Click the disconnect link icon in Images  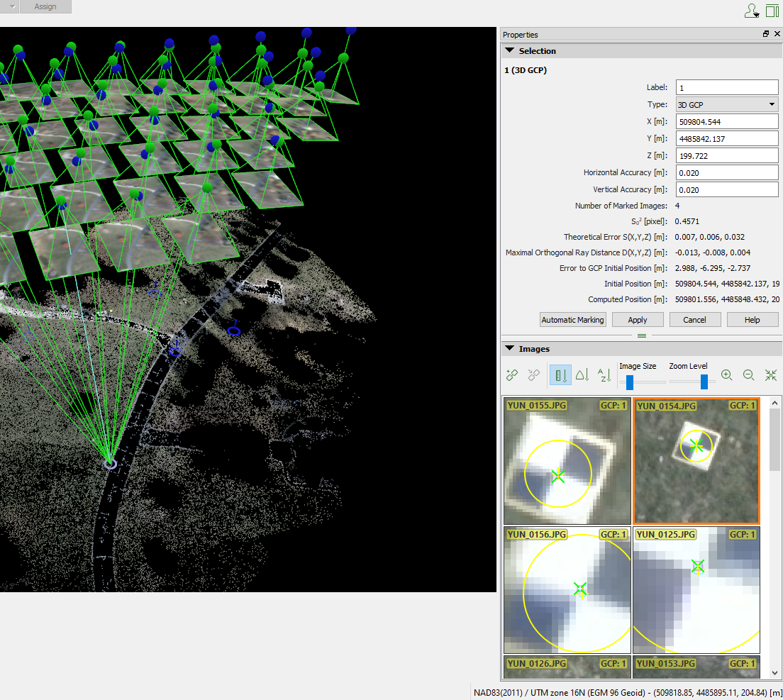(x=534, y=375)
